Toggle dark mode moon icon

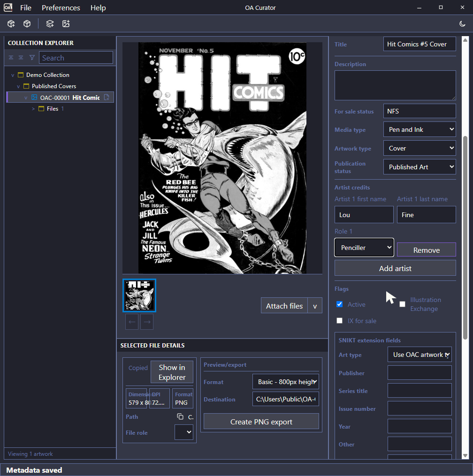pyautogui.click(x=462, y=23)
